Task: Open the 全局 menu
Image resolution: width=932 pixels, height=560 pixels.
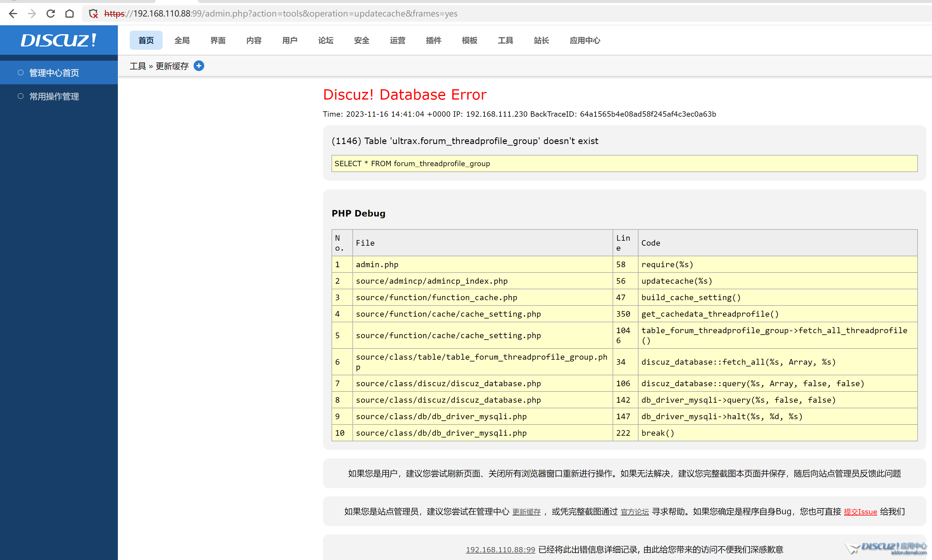Action: [182, 40]
